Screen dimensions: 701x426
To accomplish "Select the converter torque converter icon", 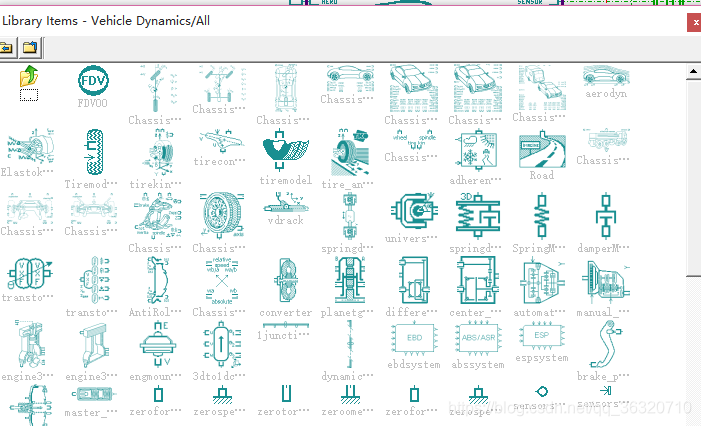I will pos(285,280).
